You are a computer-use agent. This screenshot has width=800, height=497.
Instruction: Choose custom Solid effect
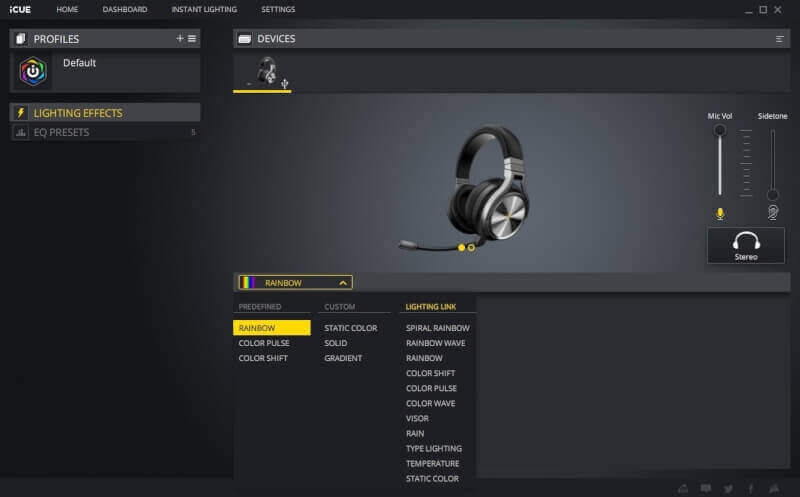336,343
